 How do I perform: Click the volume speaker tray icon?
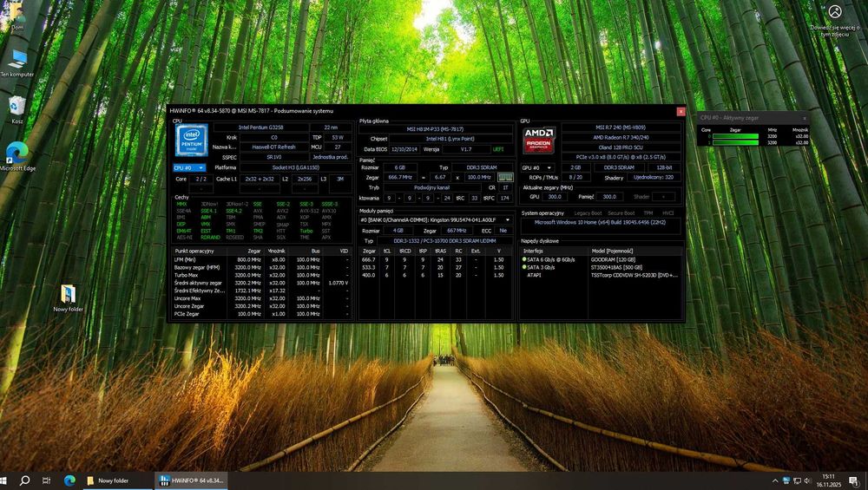[807, 481]
